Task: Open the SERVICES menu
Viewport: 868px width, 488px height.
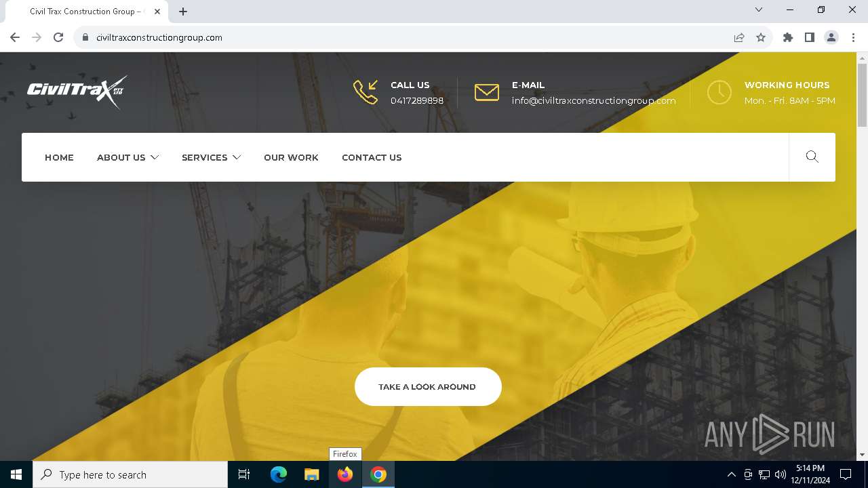Action: pyautogui.click(x=205, y=157)
